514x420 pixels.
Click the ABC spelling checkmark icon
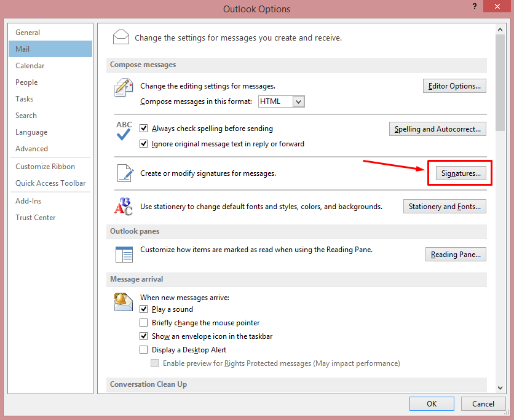(x=124, y=131)
